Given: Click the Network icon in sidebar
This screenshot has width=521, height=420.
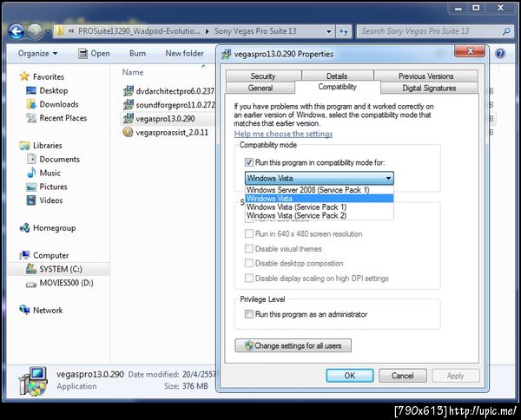Looking at the screenshot, I should 24,310.
